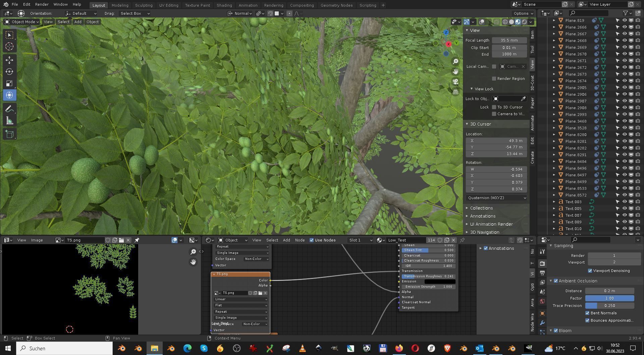Select the Cursor tool in viewport toolbar
Screen dimensions: 644x355
point(9,46)
